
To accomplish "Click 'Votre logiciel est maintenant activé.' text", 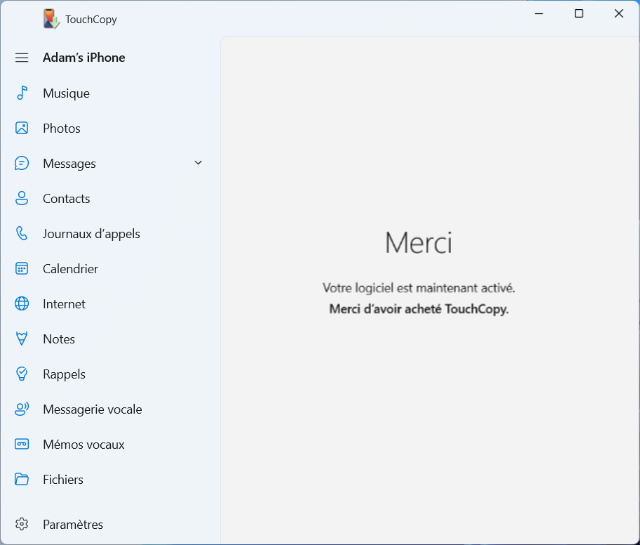I will [419, 288].
